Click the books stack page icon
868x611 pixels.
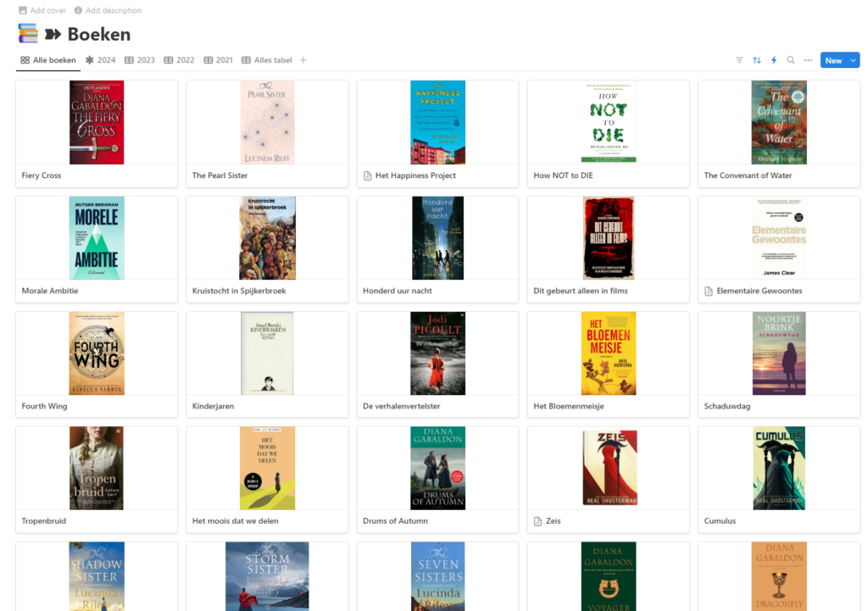click(x=28, y=33)
